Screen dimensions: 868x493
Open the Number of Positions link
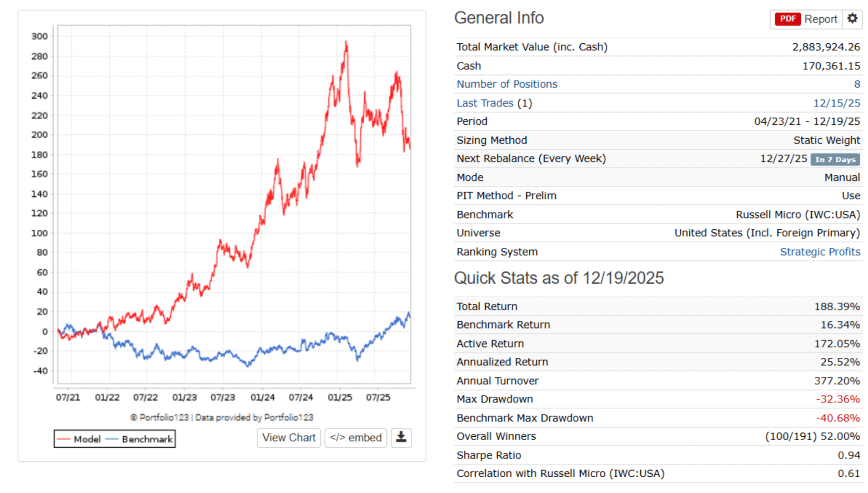point(507,84)
